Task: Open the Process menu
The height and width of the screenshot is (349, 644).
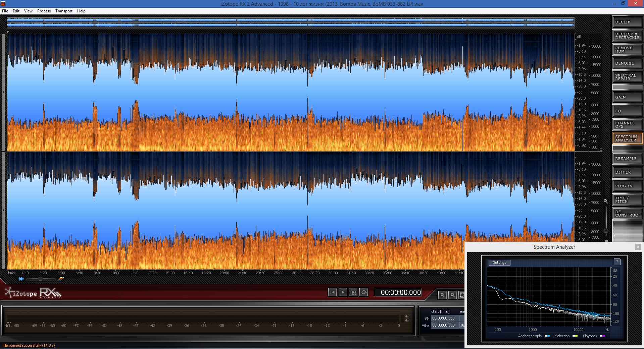Action: click(x=44, y=11)
